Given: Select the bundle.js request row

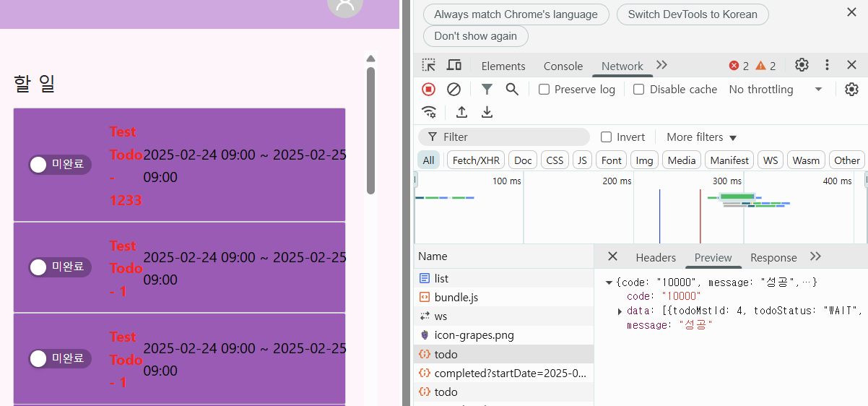Looking at the screenshot, I should [x=503, y=297].
